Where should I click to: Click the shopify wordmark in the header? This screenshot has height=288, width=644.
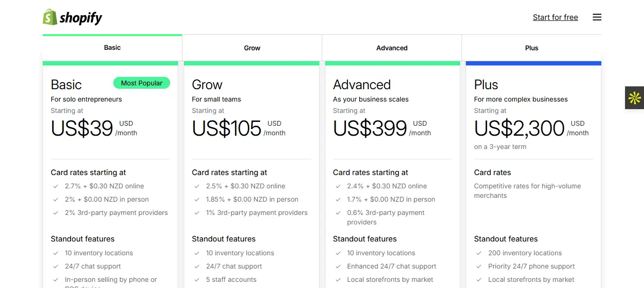pyautogui.click(x=80, y=17)
